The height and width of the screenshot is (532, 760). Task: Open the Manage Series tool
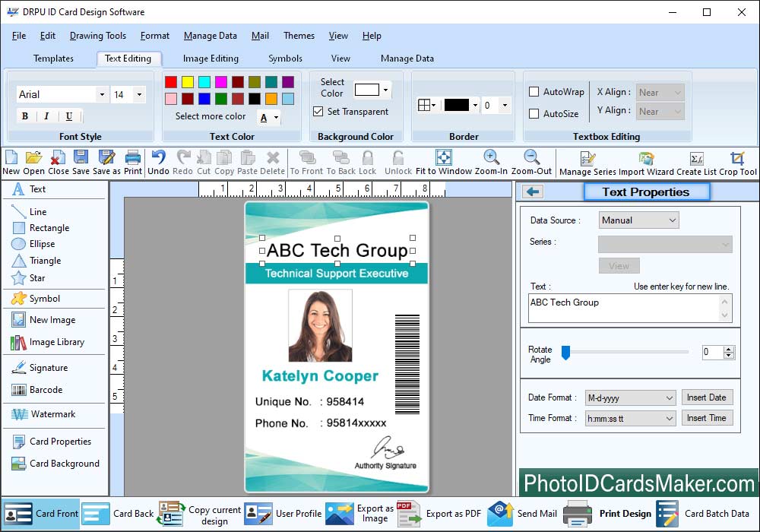coord(587,158)
